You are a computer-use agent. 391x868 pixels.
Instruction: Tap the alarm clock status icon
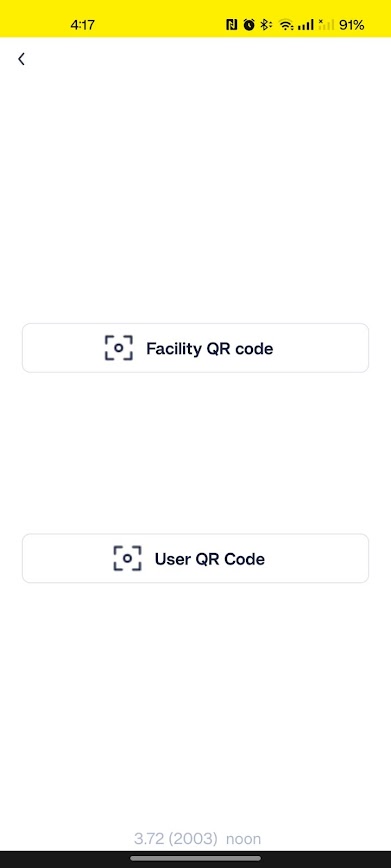(249, 24)
